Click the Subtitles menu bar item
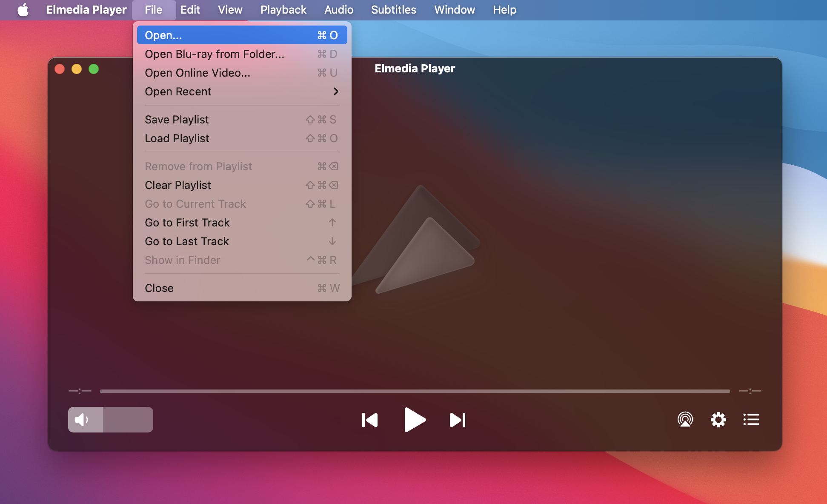 392,9
